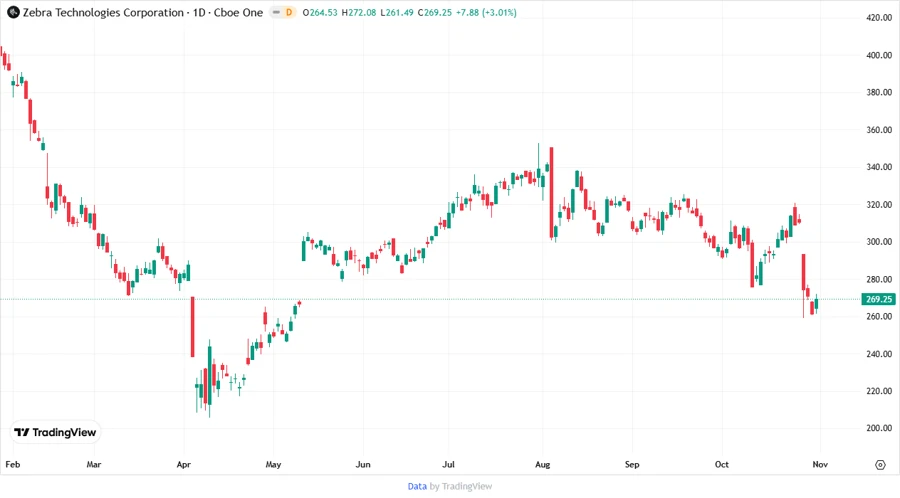
Task: Click the 300.00 price axis label
Action: [x=879, y=242]
